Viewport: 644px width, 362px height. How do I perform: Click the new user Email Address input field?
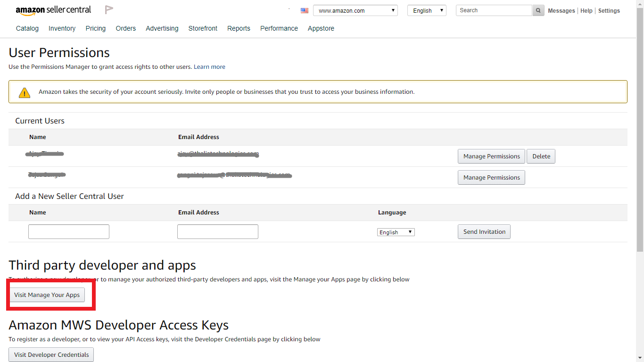[218, 232]
